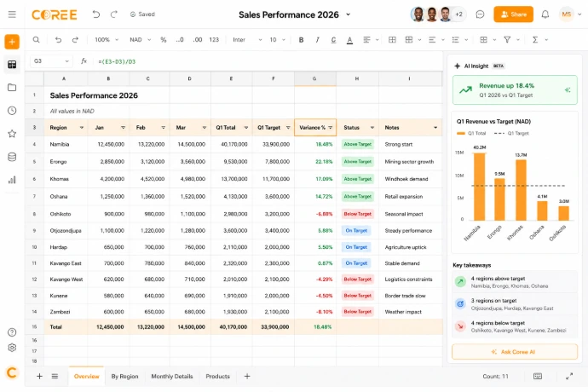
Task: Click the sparkle icon in revenue insight card
Action: (568, 90)
